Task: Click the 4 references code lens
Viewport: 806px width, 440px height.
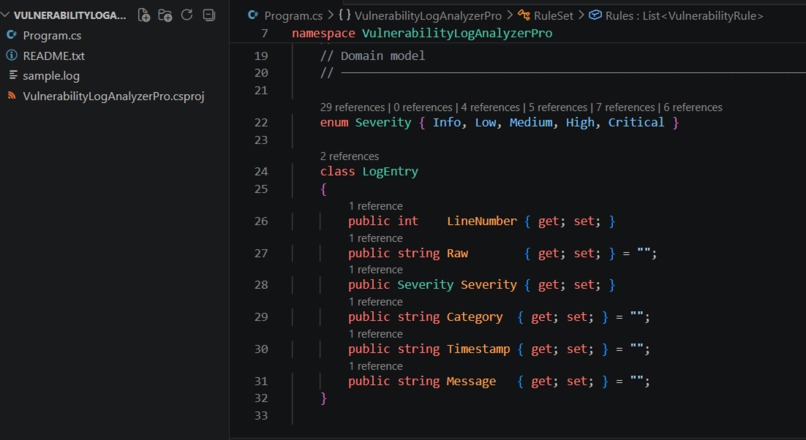Action: tap(490, 107)
